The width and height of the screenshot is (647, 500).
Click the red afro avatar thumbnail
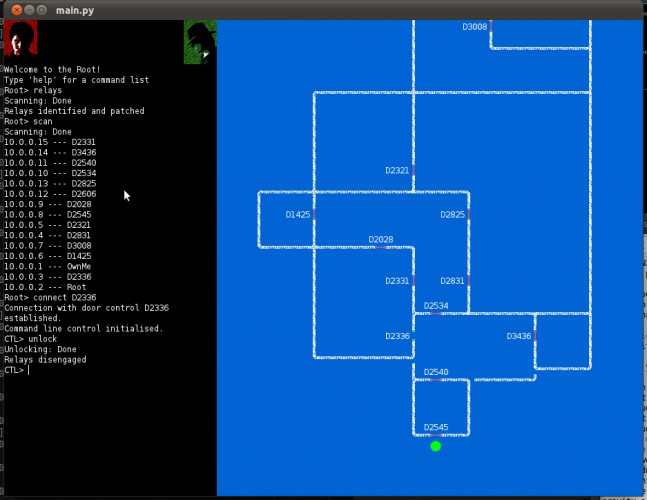[21, 38]
